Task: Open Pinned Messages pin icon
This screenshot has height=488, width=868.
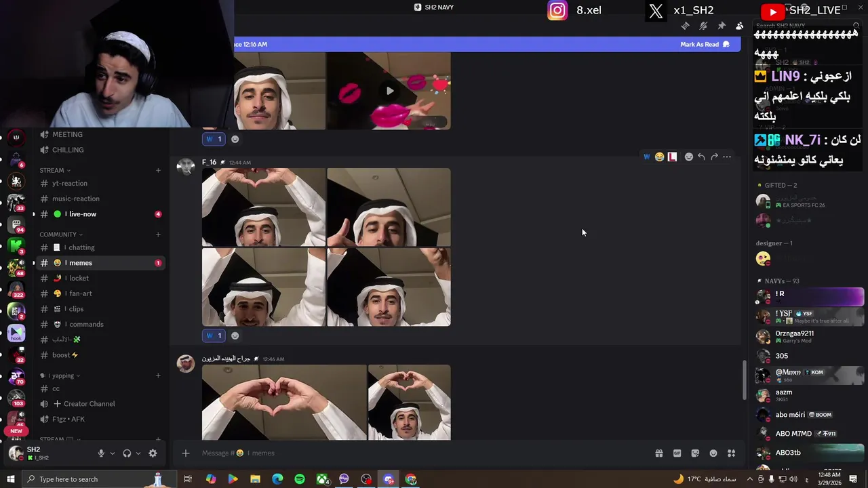Action: [x=722, y=26]
